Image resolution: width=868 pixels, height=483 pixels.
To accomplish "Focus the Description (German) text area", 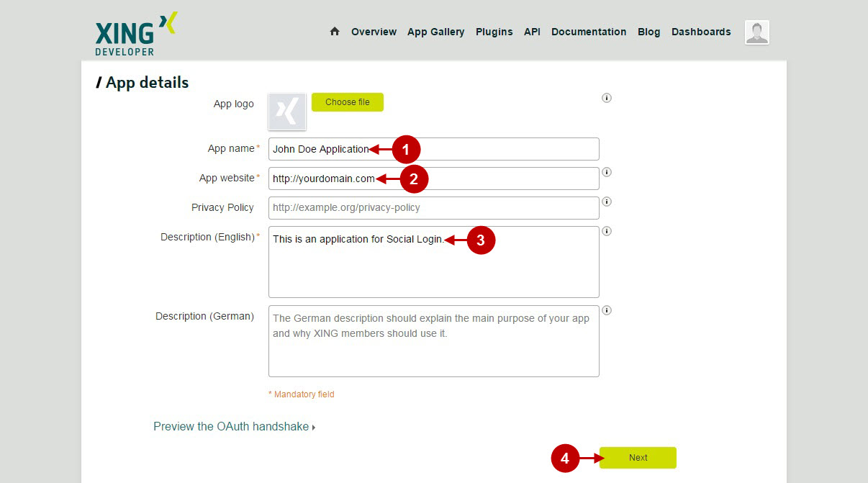I will click(x=434, y=341).
